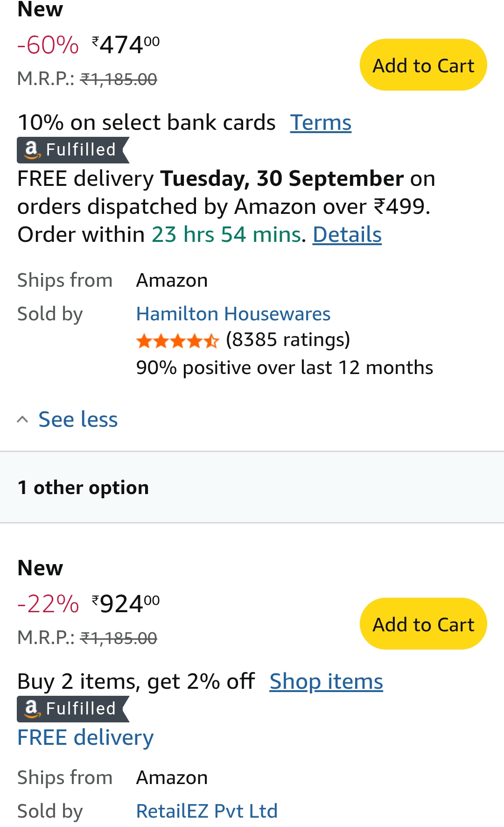This screenshot has height=827, width=504.
Task: Click the -22% discount label
Action: click(48, 604)
